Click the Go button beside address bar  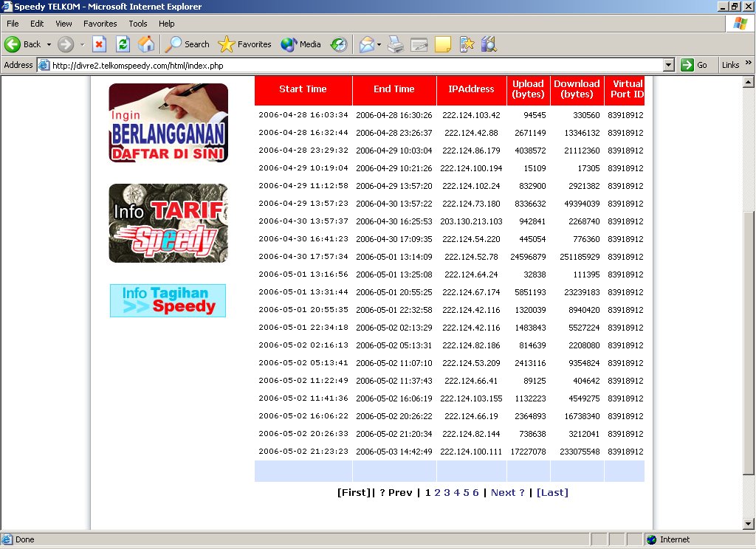point(695,65)
